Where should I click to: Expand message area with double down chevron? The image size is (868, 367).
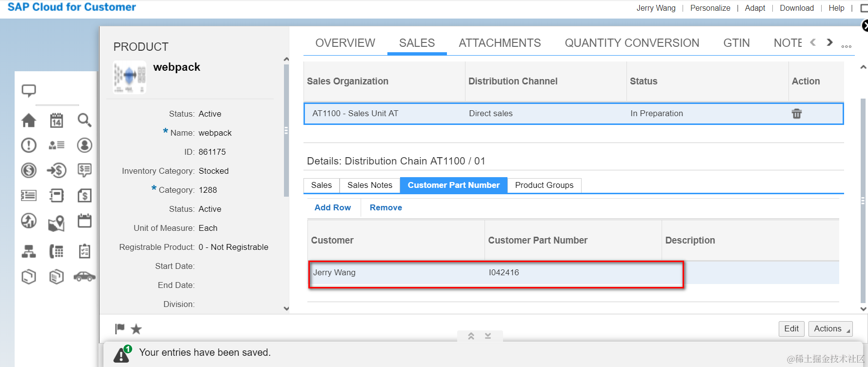click(488, 336)
